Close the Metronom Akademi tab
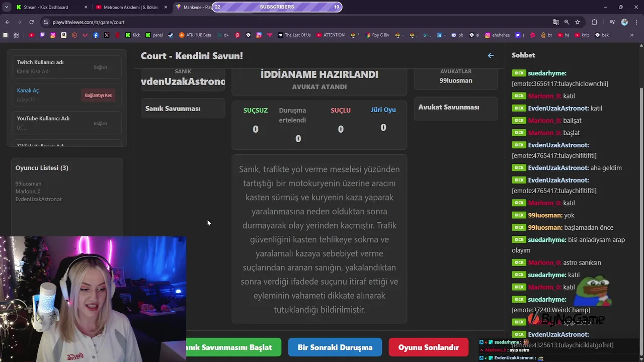The height and width of the screenshot is (362, 644). click(x=166, y=7)
